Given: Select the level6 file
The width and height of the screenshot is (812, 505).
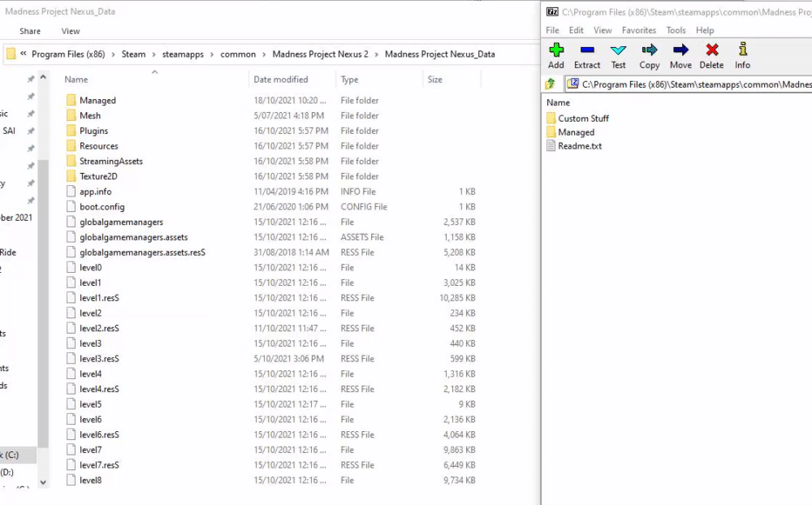Looking at the screenshot, I should 84,420.
